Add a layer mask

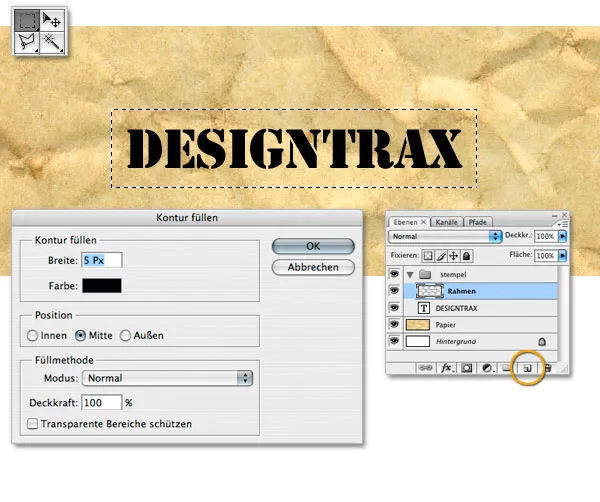[x=467, y=369]
